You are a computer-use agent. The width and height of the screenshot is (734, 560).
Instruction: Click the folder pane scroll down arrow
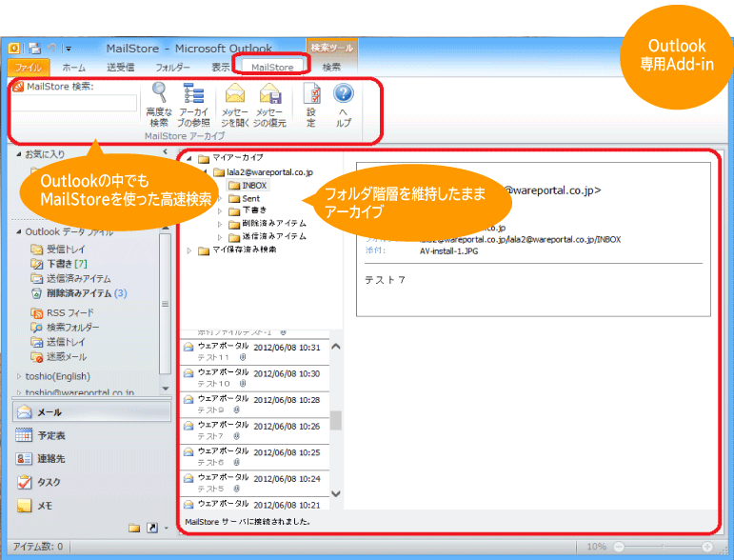click(x=166, y=389)
